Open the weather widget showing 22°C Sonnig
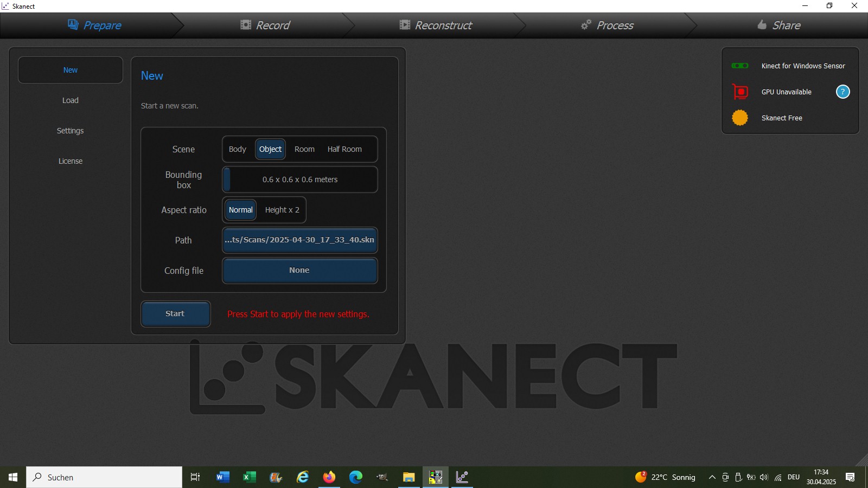The image size is (868, 488). 666,477
